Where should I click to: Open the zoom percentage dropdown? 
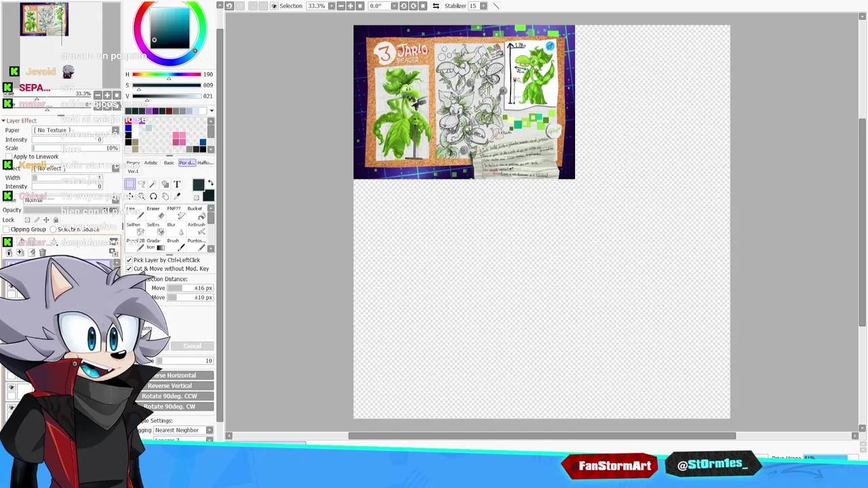[332, 5]
